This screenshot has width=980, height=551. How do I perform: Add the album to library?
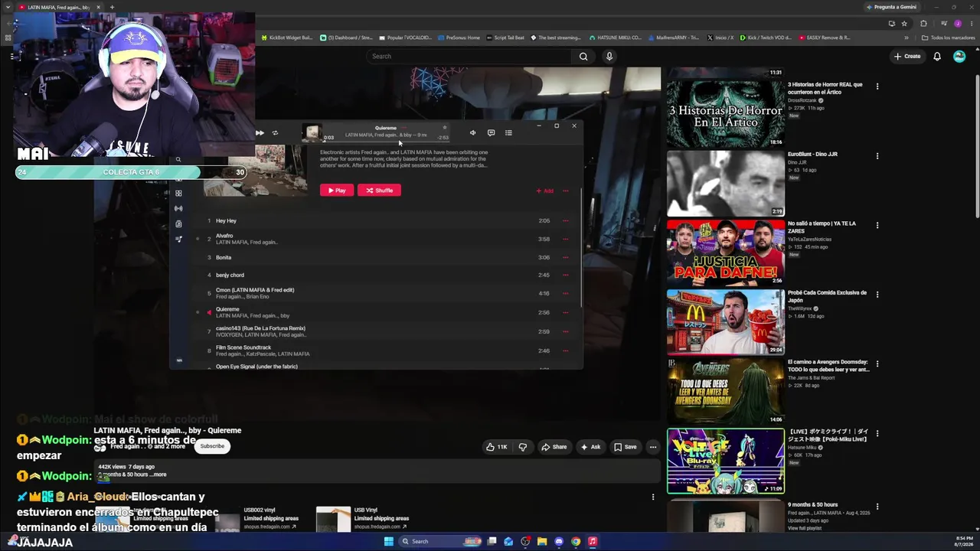click(x=544, y=191)
